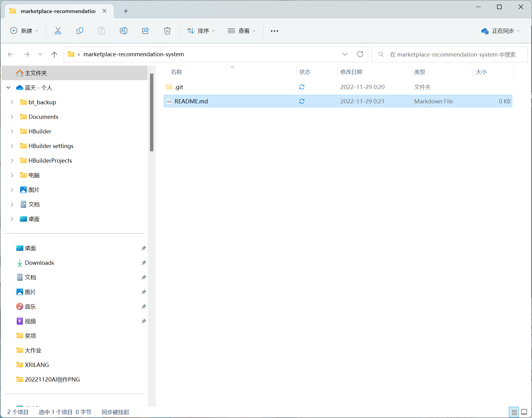The width and height of the screenshot is (532, 418).
Task: Click the pin icon beside pinned 桌面
Action: tap(144, 248)
